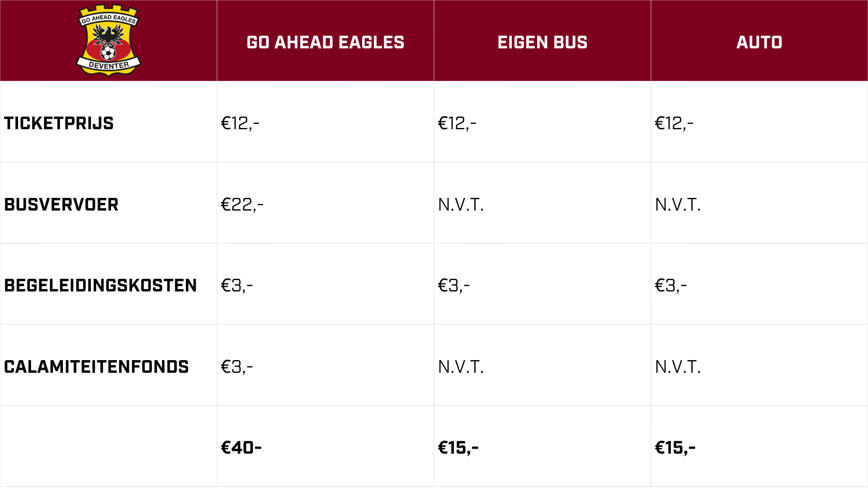Select €3,- calamiteitenfonds under Go Ahead Eagles

(x=237, y=367)
